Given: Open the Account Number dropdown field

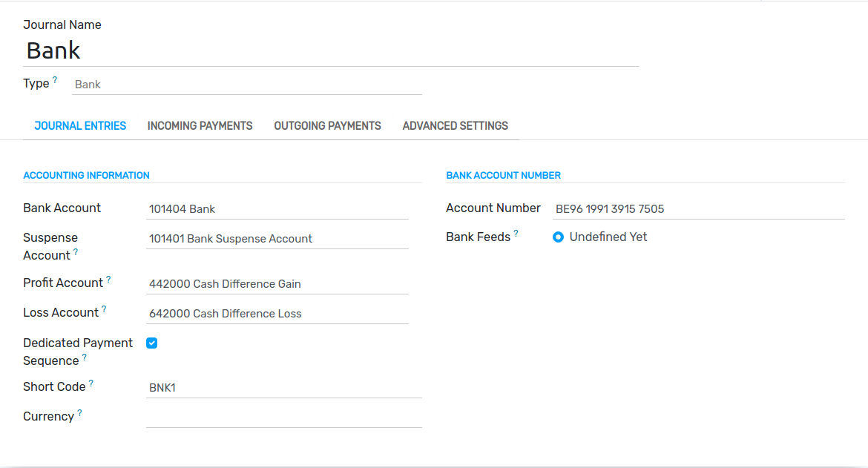Looking at the screenshot, I should 699,209.
